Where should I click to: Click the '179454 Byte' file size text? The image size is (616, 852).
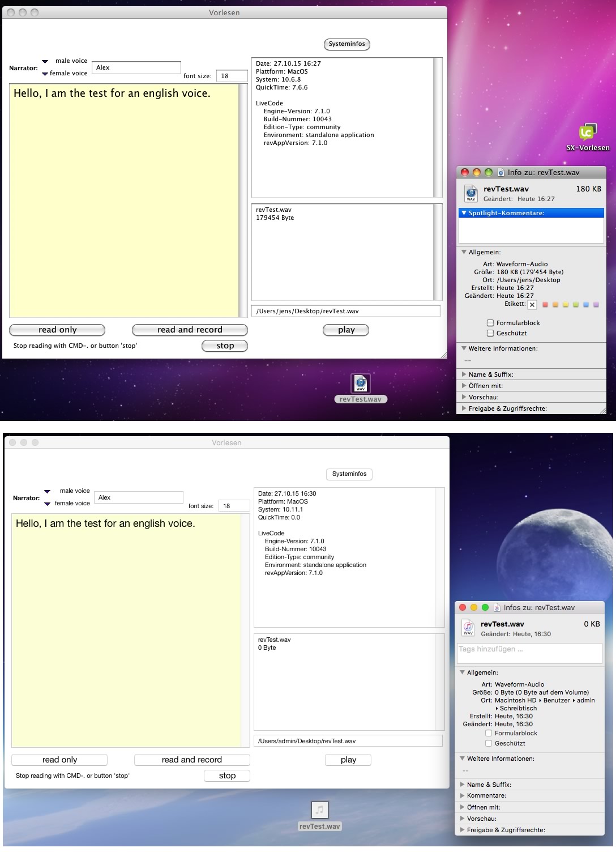(x=275, y=218)
